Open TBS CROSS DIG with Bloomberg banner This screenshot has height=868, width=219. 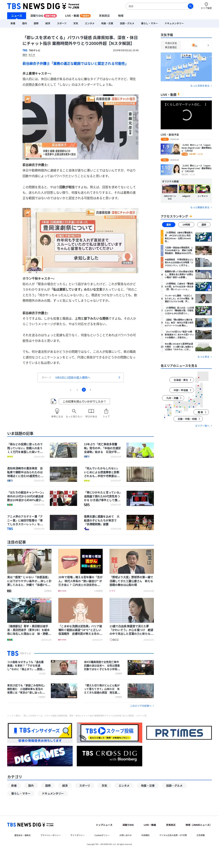109,756
